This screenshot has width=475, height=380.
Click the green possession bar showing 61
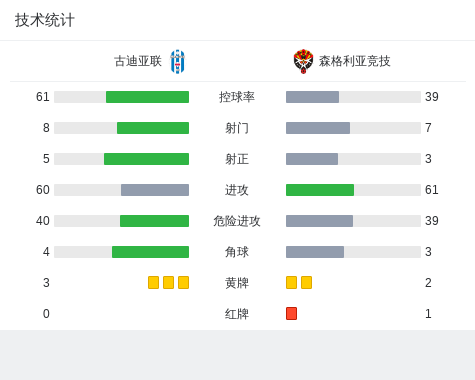tap(147, 97)
